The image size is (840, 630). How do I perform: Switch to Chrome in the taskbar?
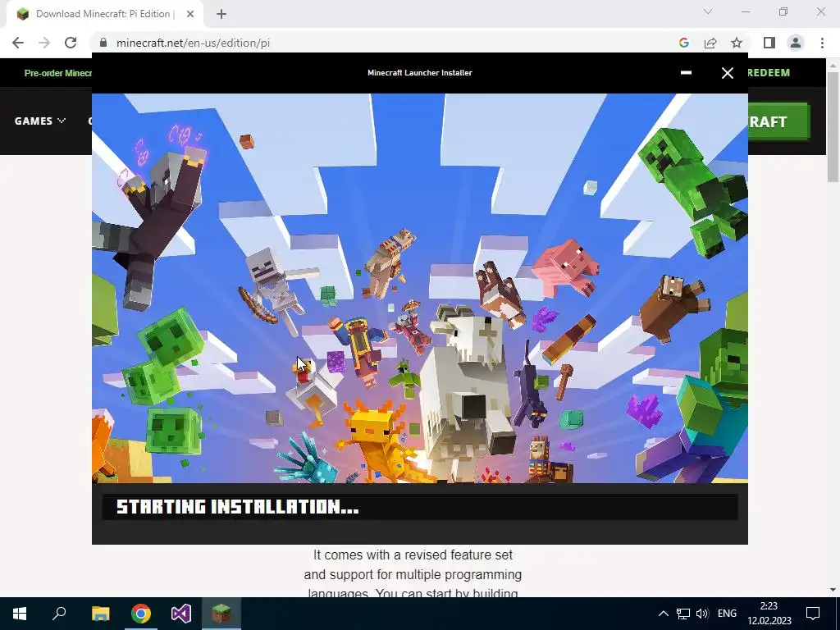click(x=141, y=614)
